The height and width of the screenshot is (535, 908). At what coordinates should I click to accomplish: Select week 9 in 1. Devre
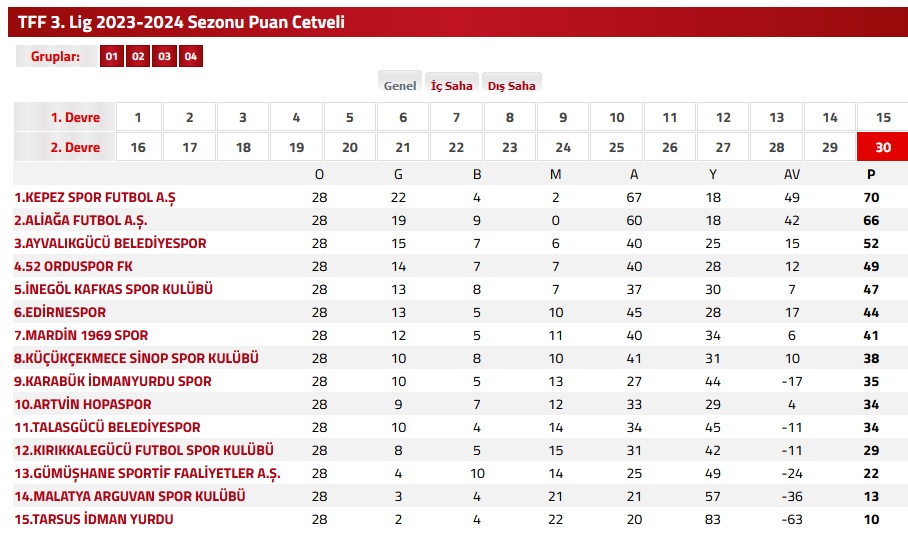pos(563,117)
